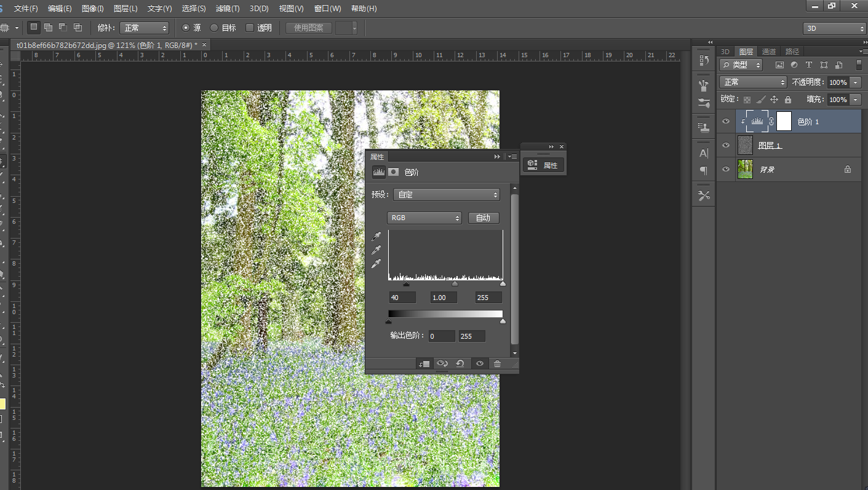
Task: Switch to the mask view icon in Properties
Action: [x=393, y=172]
